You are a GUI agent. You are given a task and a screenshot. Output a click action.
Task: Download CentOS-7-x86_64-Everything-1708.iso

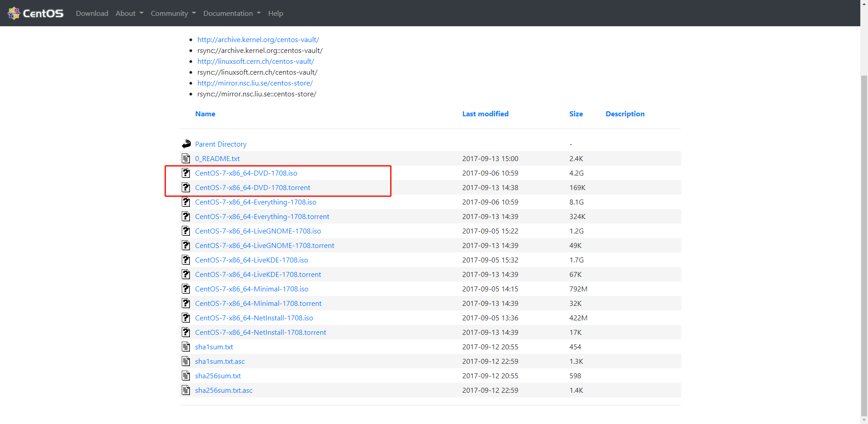coord(256,202)
